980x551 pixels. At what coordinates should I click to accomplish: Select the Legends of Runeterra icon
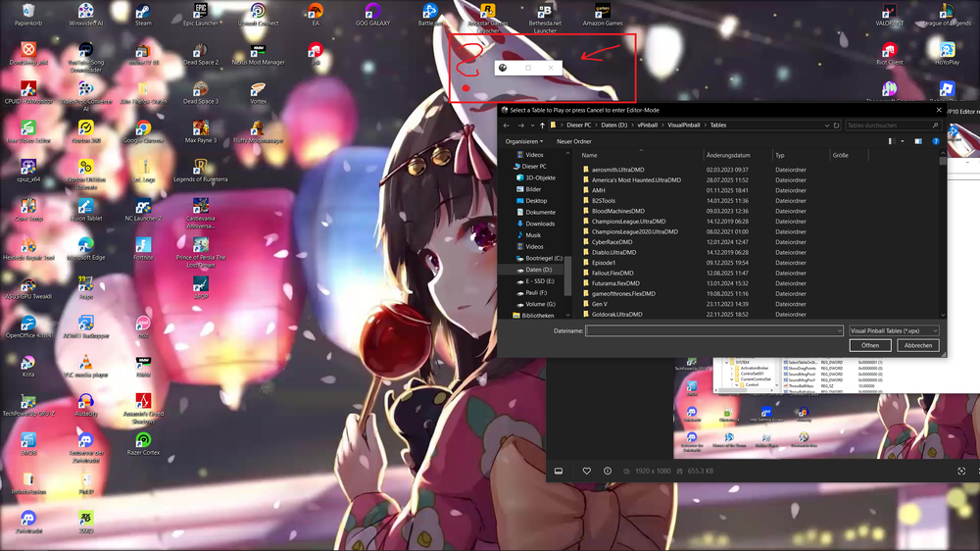(201, 171)
